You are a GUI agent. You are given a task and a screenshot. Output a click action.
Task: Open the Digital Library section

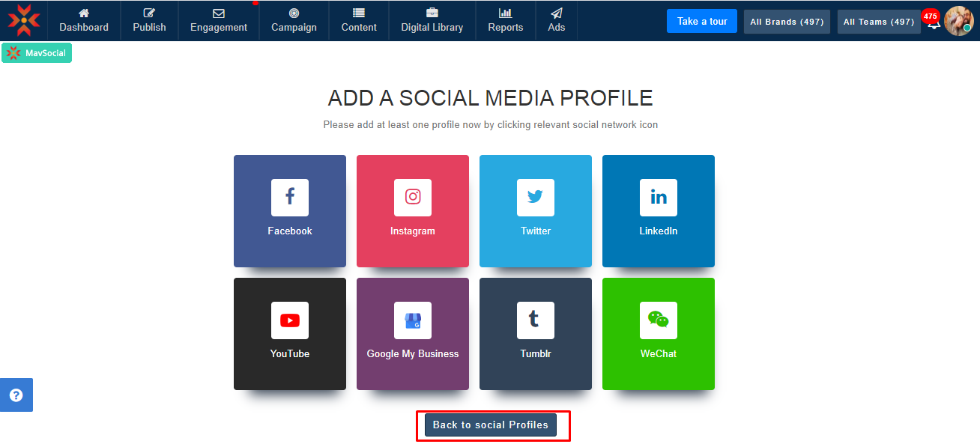432,21
